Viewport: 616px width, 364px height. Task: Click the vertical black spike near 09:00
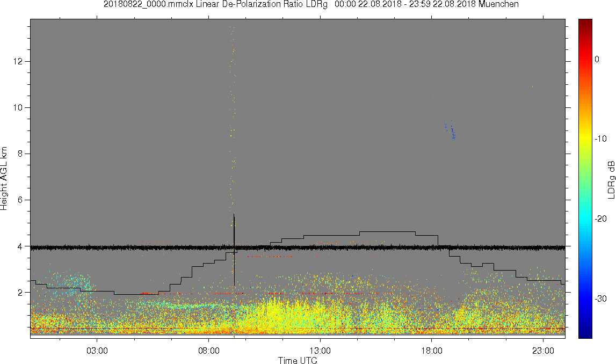click(x=234, y=250)
